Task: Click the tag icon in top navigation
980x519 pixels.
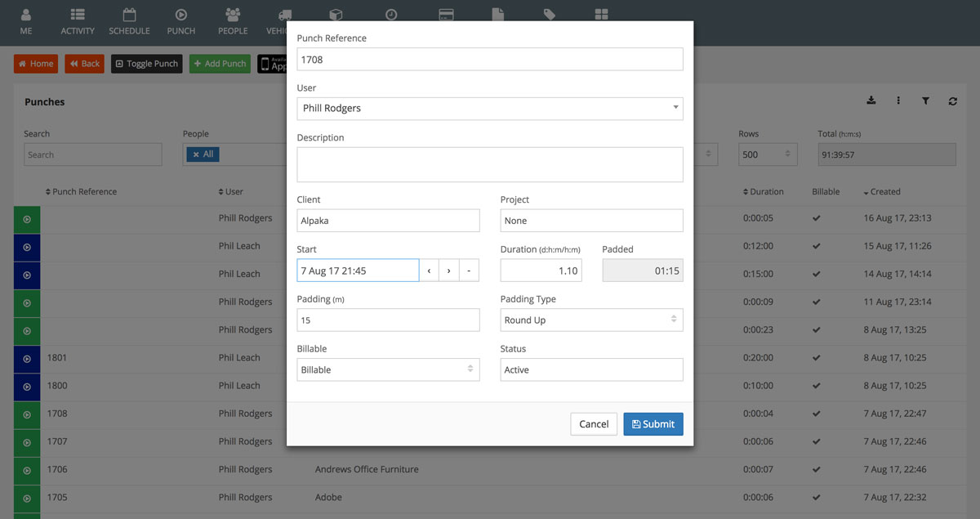Action: 550,15
